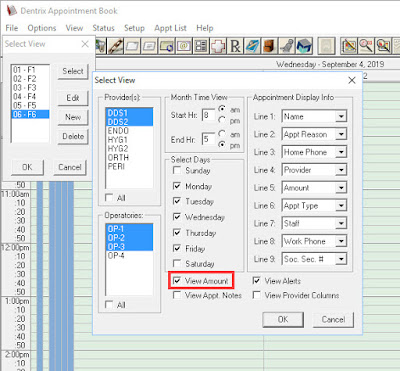Click Cancel beside the 06 - F6 list
400x371 pixels.
point(70,167)
